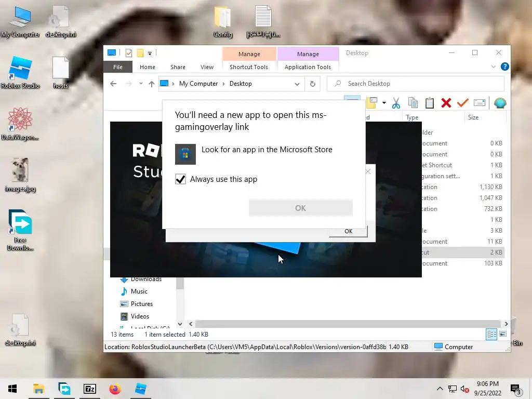Click inside the Search Desktop field
532x399 pixels.
[x=416, y=84]
